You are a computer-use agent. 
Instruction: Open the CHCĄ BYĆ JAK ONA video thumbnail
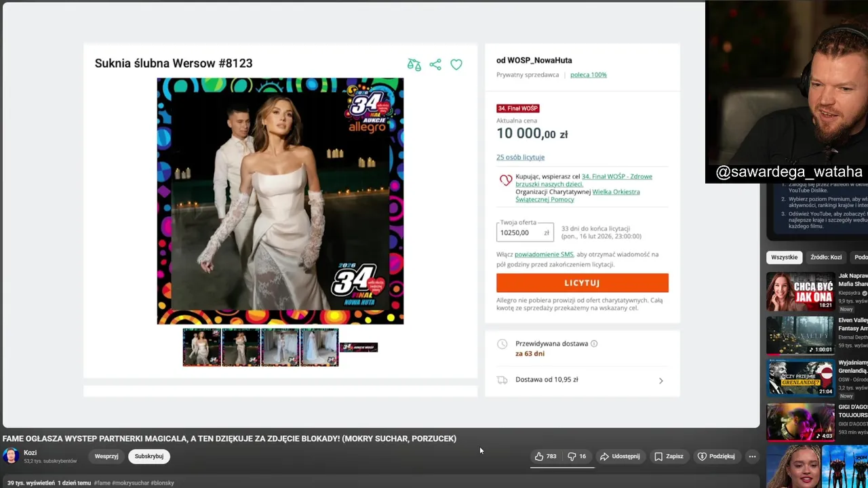tap(800, 291)
